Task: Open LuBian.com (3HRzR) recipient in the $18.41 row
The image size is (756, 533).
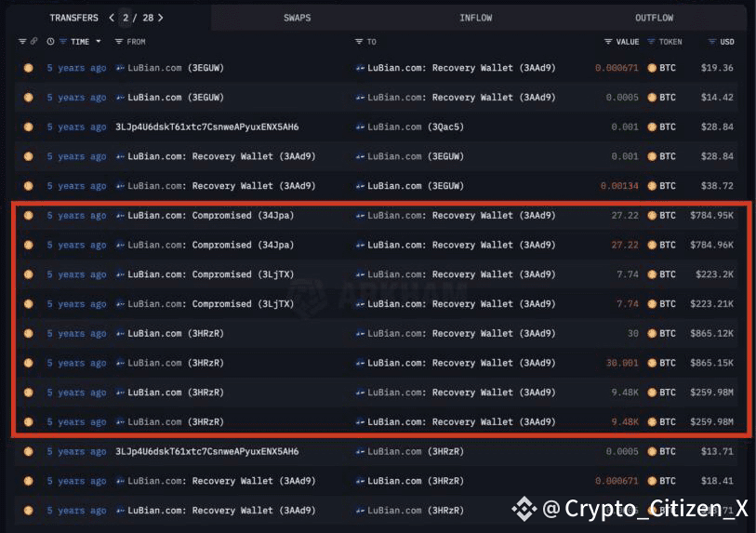Action: pos(416,481)
